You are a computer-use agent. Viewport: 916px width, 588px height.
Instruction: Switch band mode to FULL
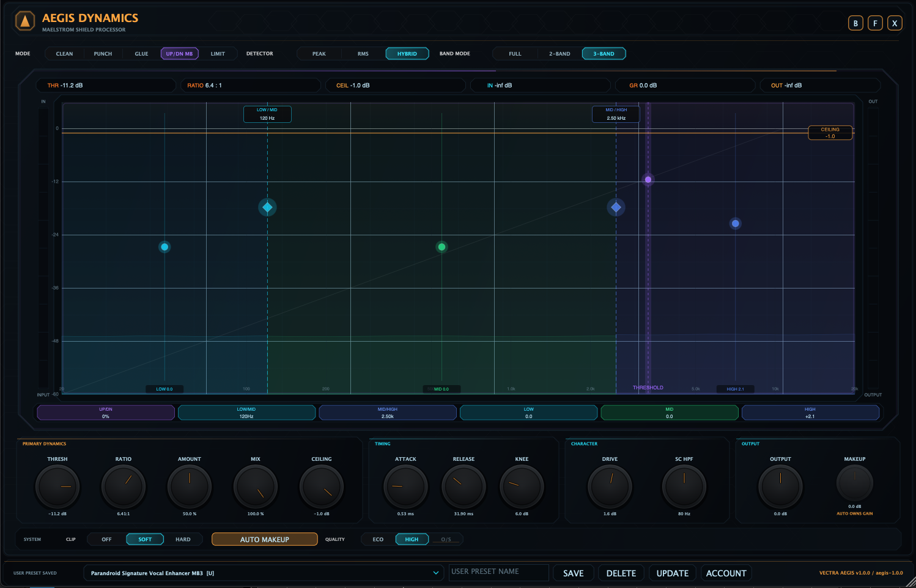point(515,54)
